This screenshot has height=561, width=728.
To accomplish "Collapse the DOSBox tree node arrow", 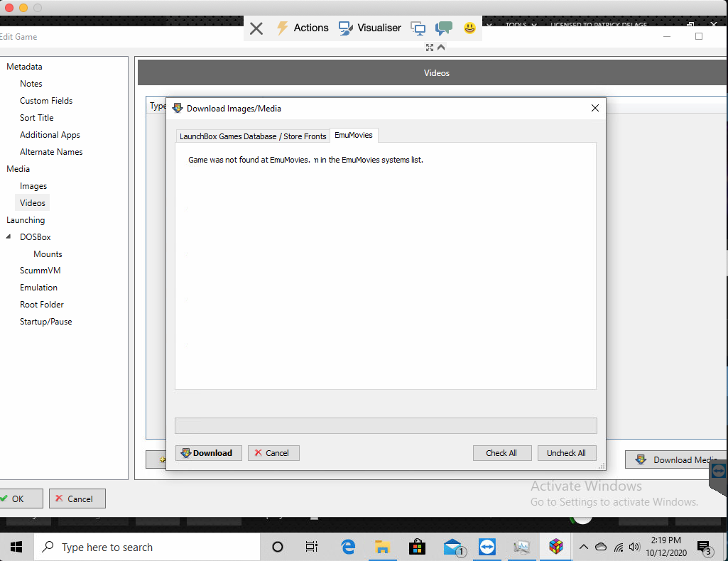I will (x=9, y=236).
